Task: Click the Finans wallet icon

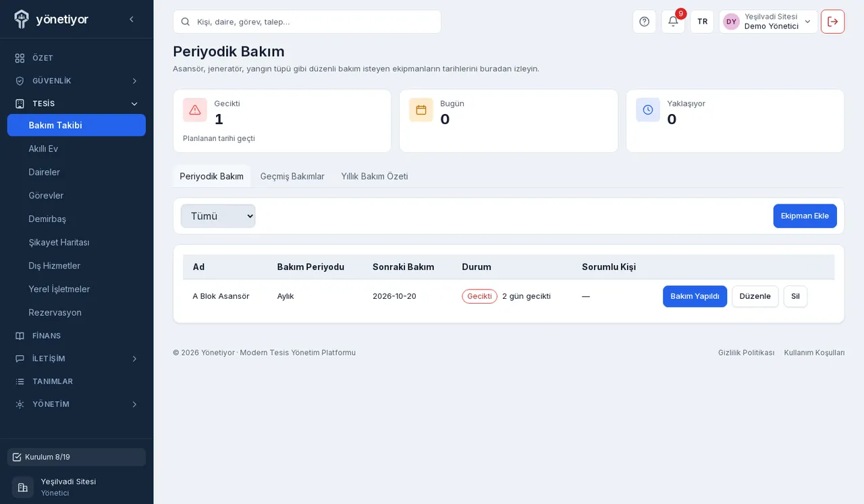Action: point(20,336)
